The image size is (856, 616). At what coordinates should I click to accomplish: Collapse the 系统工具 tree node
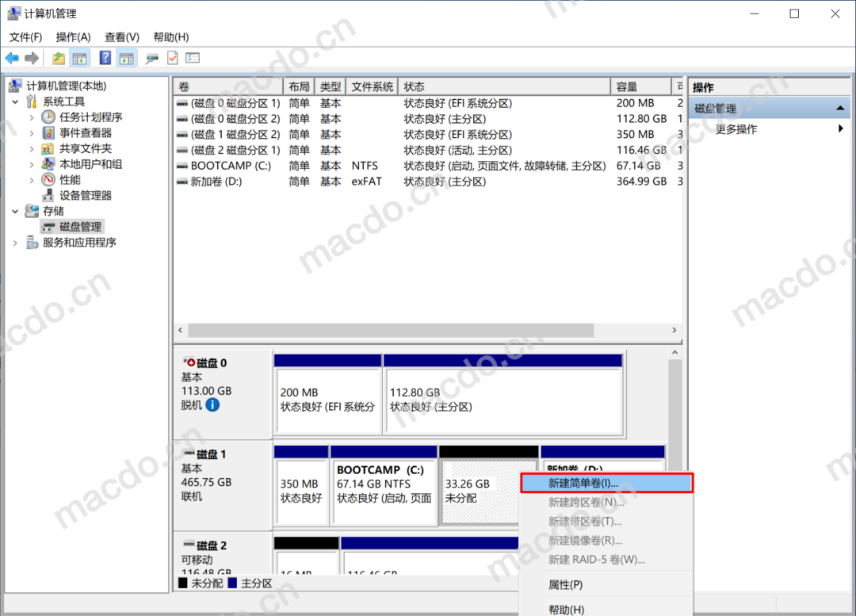pos(15,102)
